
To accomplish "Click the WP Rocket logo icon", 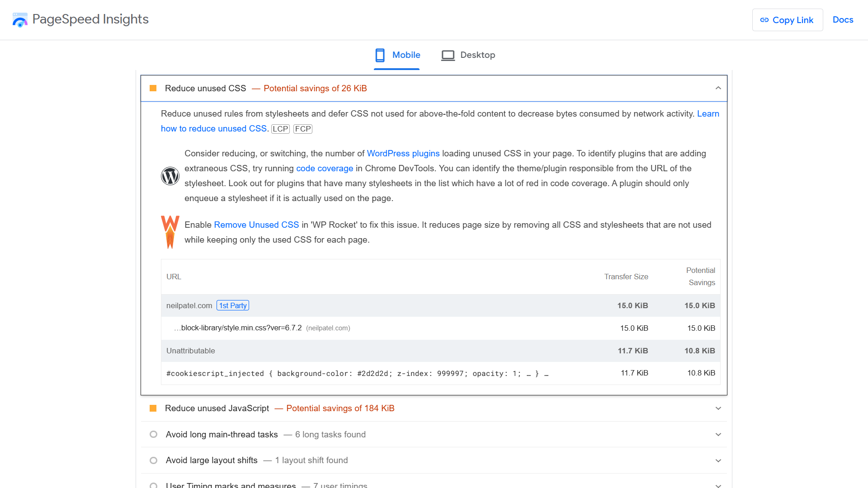I will coord(170,232).
